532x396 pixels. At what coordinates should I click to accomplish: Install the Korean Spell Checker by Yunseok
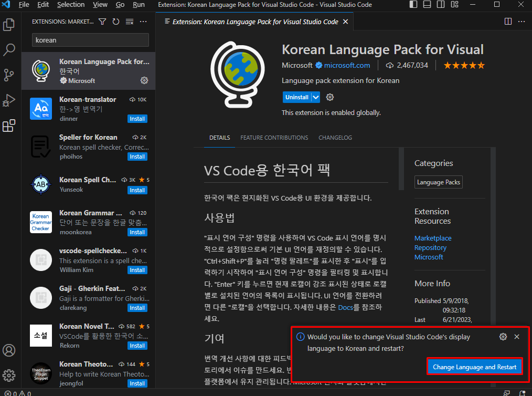137,190
